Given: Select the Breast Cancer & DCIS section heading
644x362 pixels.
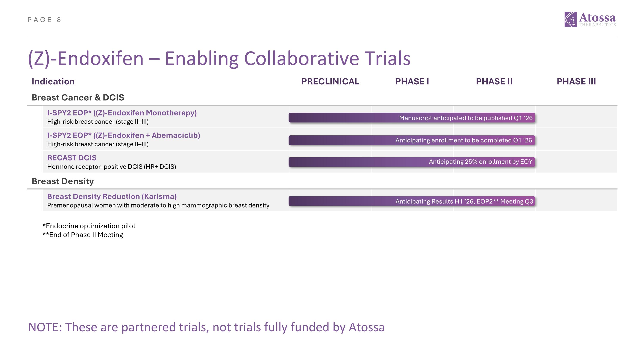Looking at the screenshot, I should coord(78,97).
